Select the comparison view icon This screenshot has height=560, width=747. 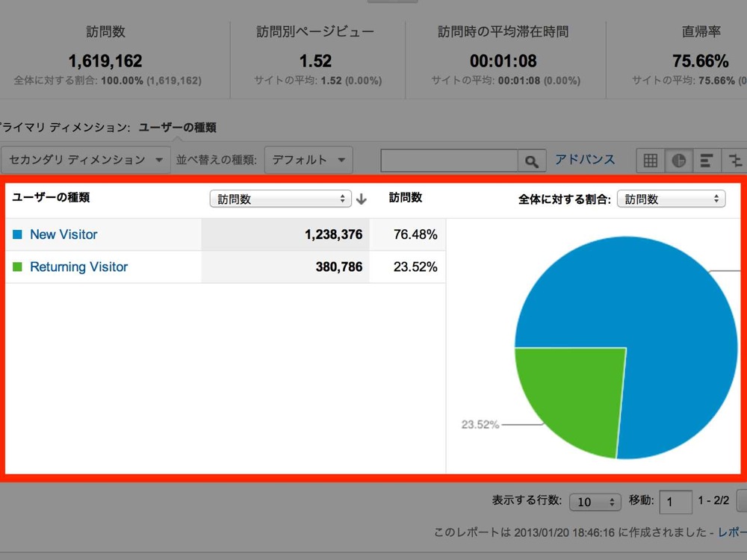click(x=734, y=161)
